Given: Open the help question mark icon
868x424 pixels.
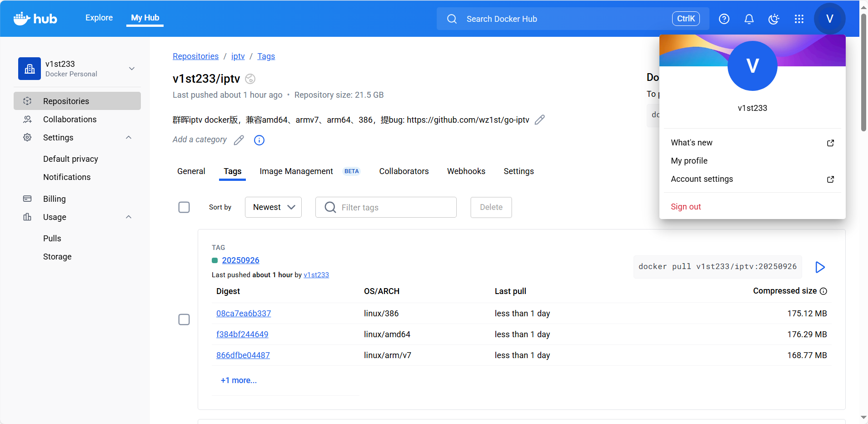Looking at the screenshot, I should (724, 19).
